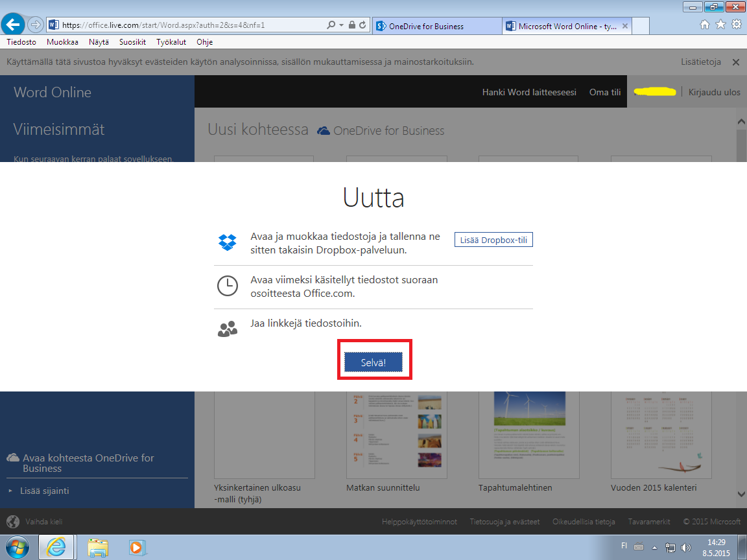747x560 pixels.
Task: Expand the Lisää sijainti item
Action: [44, 491]
